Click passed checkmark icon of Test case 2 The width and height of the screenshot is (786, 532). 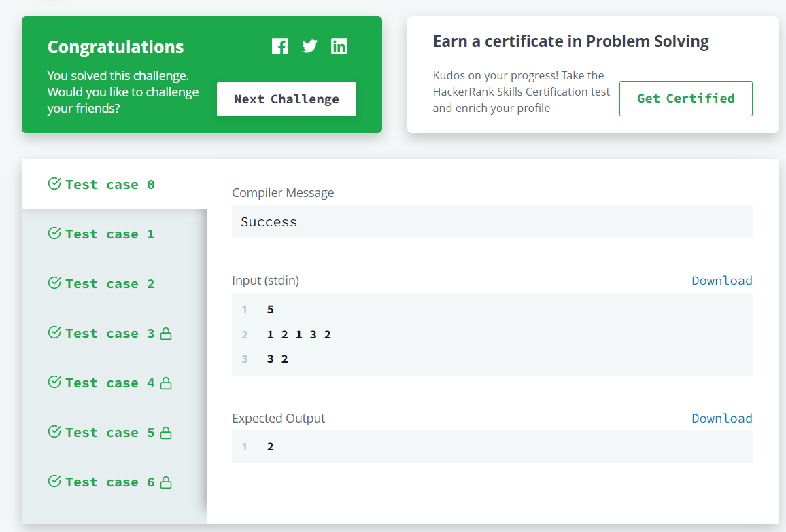(54, 283)
